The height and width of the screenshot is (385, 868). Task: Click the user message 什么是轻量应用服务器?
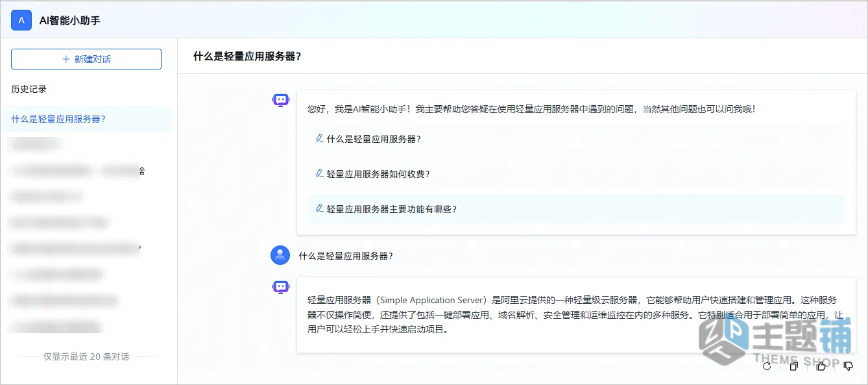pyautogui.click(x=346, y=256)
